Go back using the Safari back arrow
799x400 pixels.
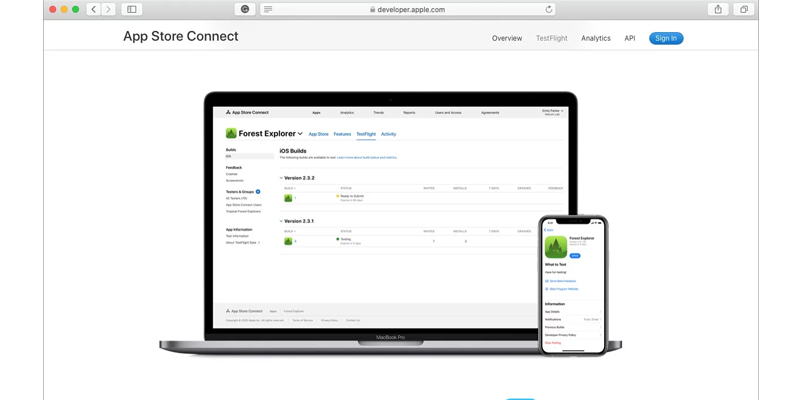[93, 9]
